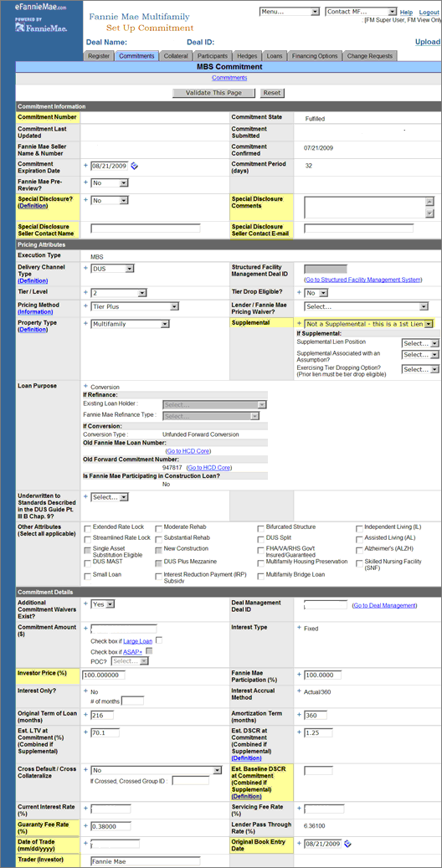Open the Participants tab
This screenshot has height=868, width=442.
coord(213,56)
